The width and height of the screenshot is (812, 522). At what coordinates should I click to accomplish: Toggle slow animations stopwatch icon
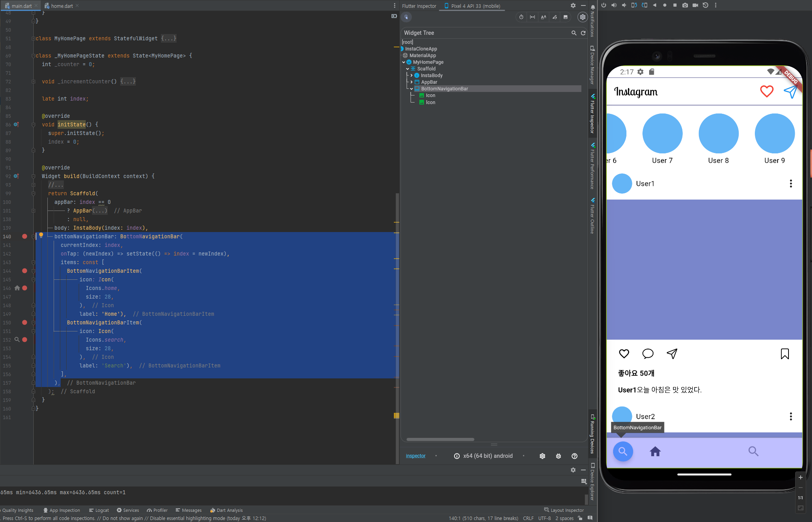click(x=521, y=17)
